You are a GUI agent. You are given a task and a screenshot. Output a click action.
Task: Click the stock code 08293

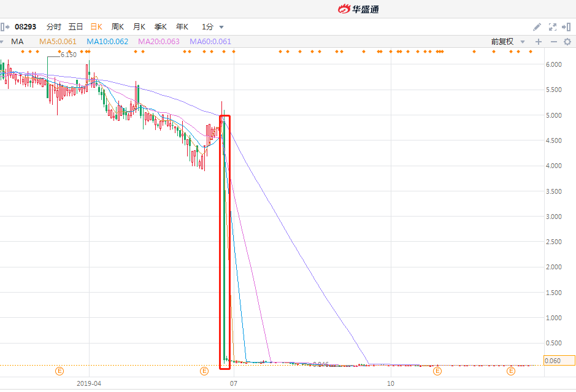tap(25, 27)
